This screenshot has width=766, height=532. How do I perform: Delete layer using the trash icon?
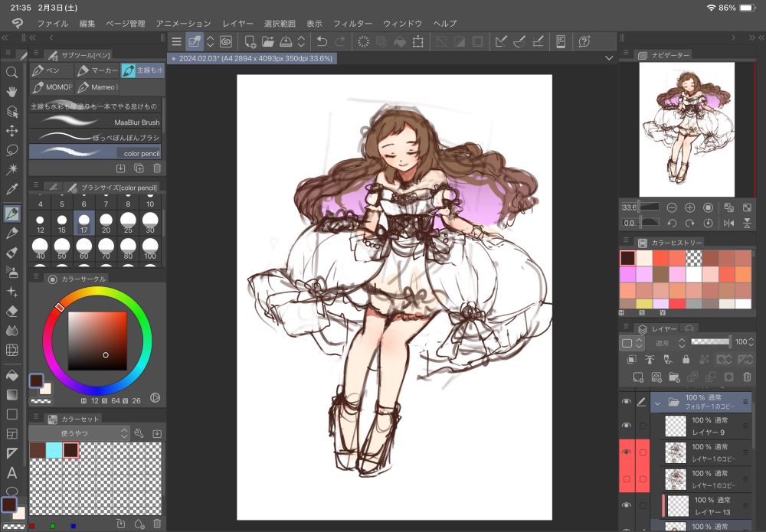[x=746, y=377]
